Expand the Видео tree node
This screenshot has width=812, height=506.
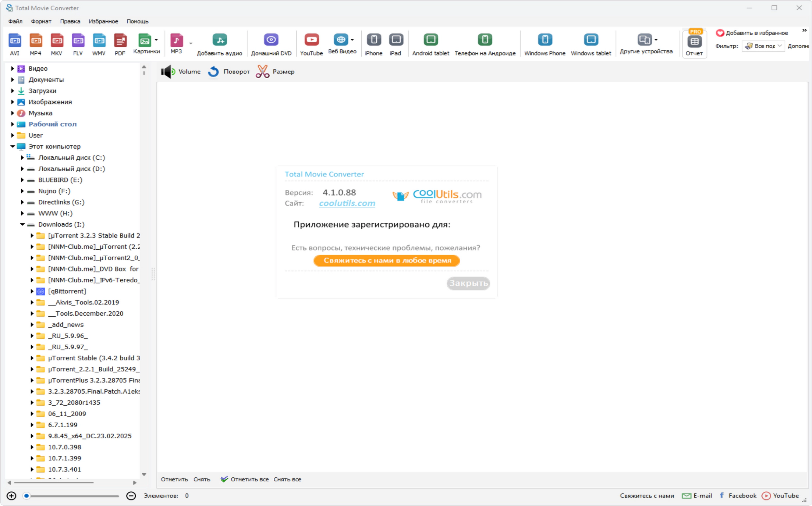(x=13, y=68)
